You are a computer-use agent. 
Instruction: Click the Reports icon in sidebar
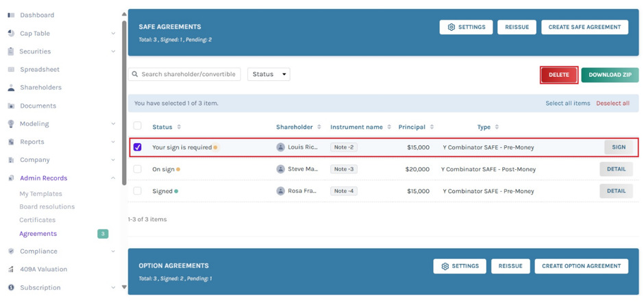click(x=11, y=142)
